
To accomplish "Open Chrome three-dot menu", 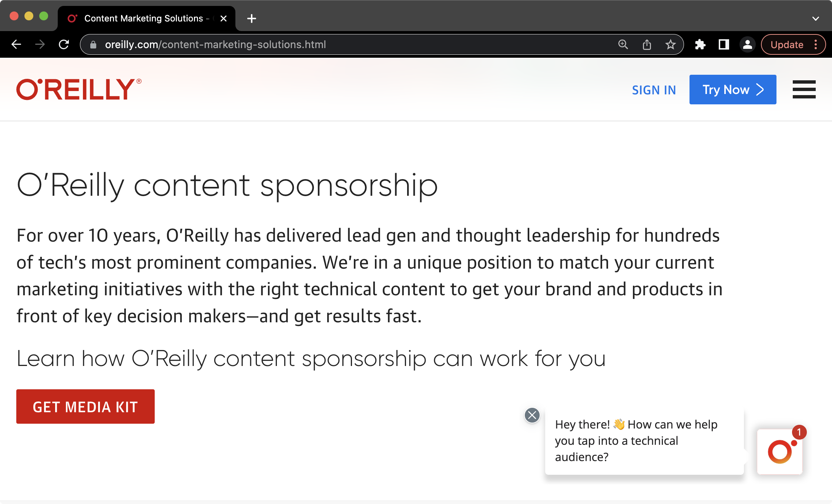I will pos(816,45).
